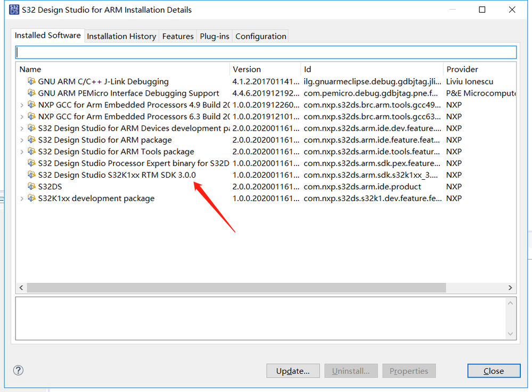This screenshot has width=532, height=392.
Task: Click the icon of S32K1xx RTM SDK 3.0.0 row
Action: pos(31,175)
